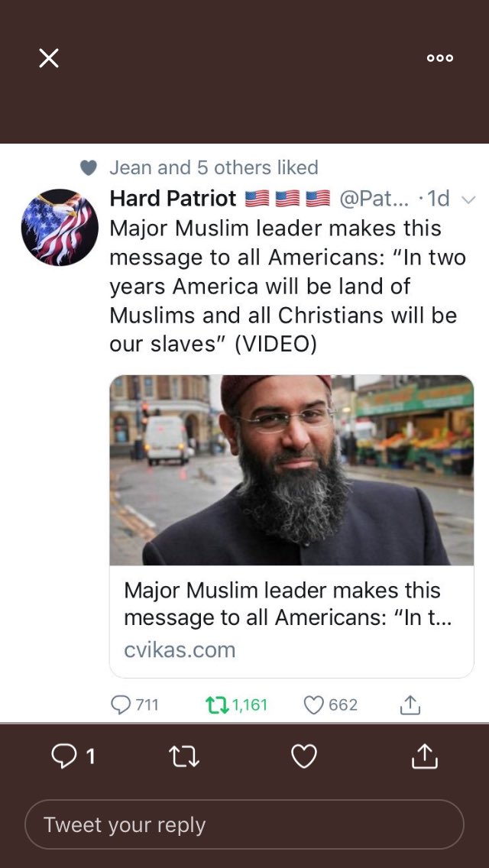The height and width of the screenshot is (868, 489).
Task: Open the cvikas.com link domain
Action: tap(180, 649)
